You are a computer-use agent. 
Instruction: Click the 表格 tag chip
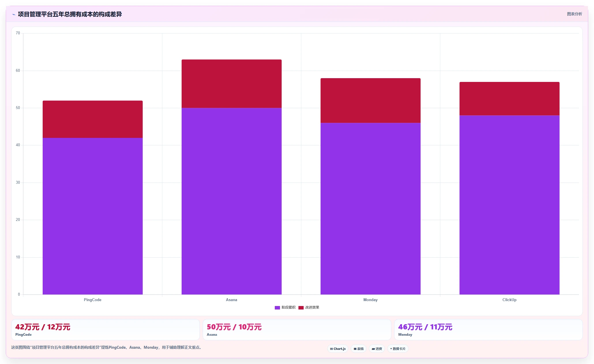click(358, 349)
